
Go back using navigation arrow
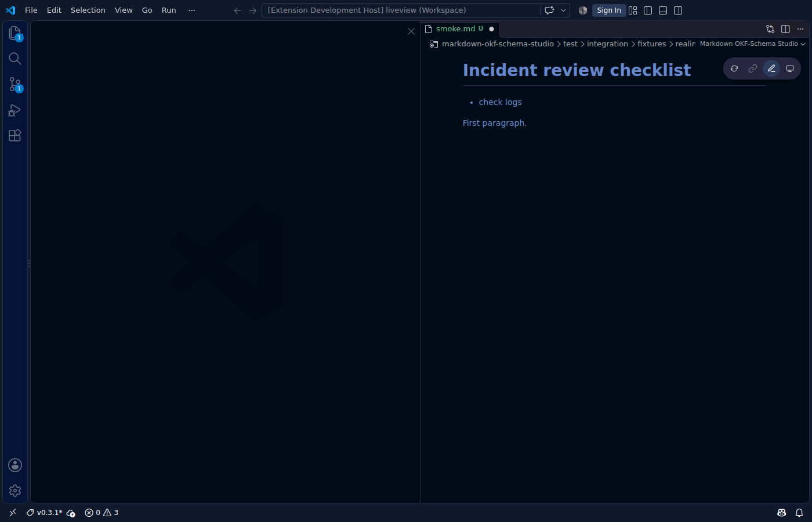(237, 10)
